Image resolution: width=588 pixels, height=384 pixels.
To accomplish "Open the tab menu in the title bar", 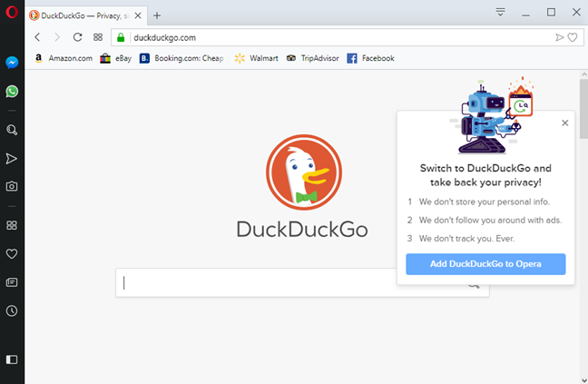I will coord(500,13).
